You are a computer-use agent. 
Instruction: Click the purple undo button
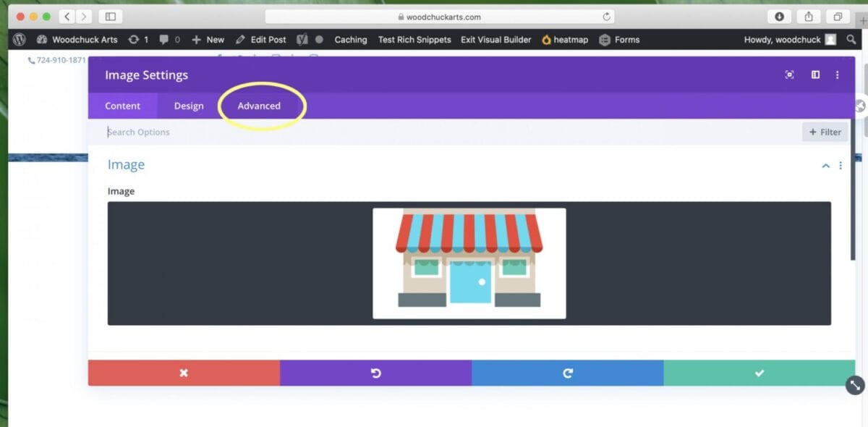[x=375, y=373]
